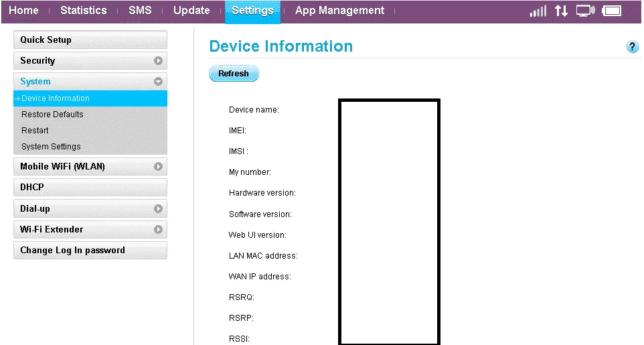
Task: Go to the Home tab
Action: point(24,11)
